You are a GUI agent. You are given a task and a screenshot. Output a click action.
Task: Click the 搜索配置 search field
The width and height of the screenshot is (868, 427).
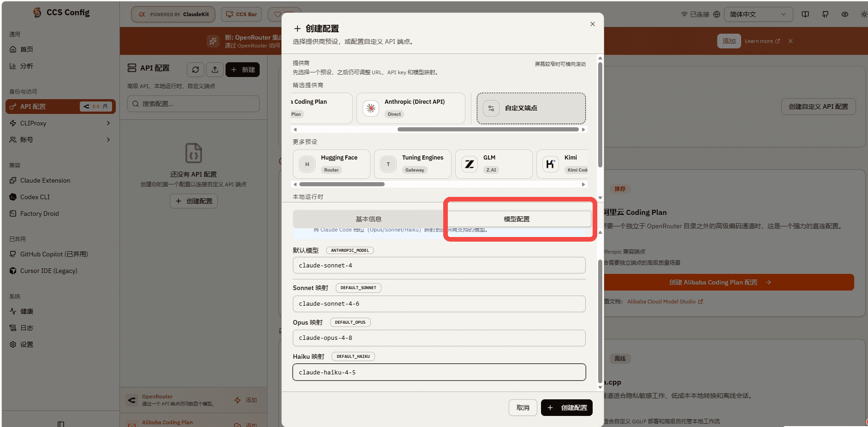click(x=194, y=104)
